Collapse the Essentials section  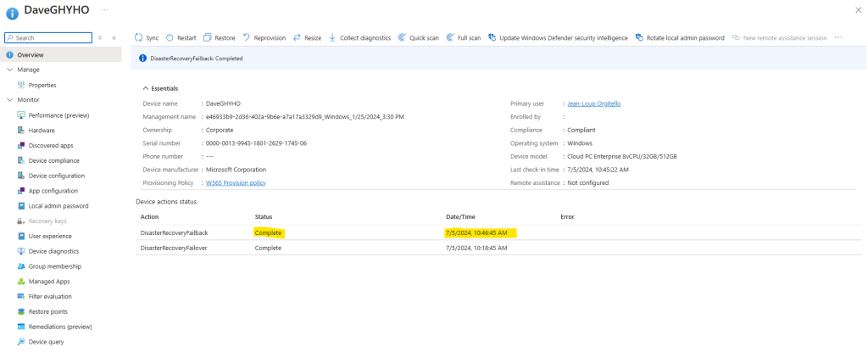(x=146, y=88)
